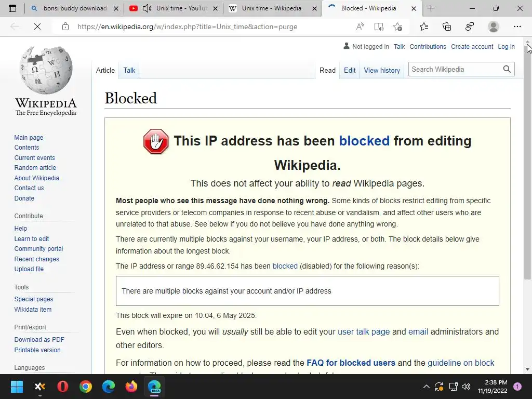Open Settings and more menu
The width and height of the screenshot is (532, 399).
(517, 26)
